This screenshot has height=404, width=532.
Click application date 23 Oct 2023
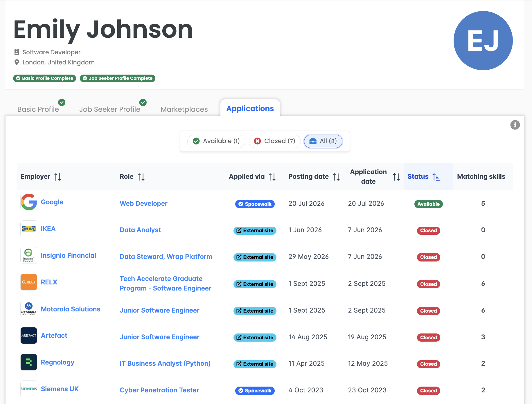[367, 390]
